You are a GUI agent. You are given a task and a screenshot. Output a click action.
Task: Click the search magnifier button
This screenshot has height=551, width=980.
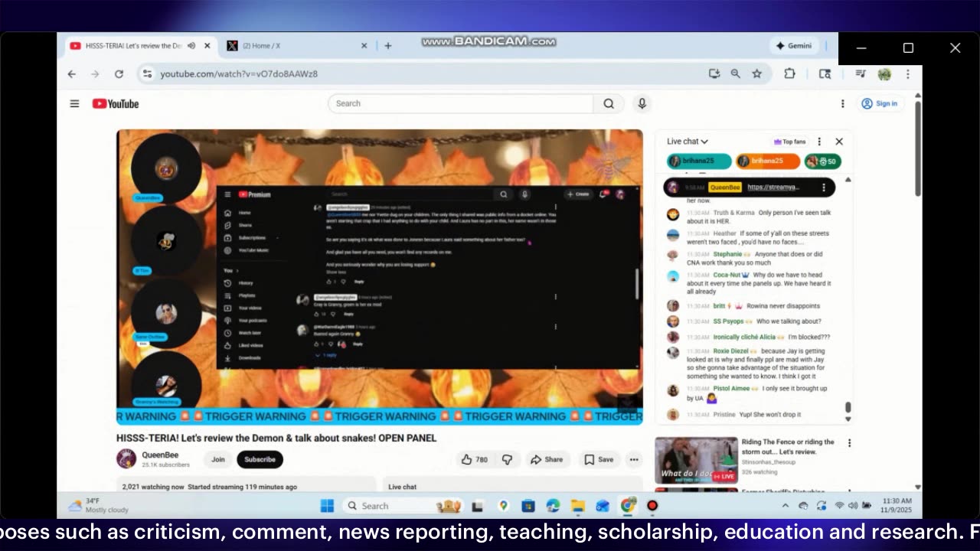tap(609, 103)
